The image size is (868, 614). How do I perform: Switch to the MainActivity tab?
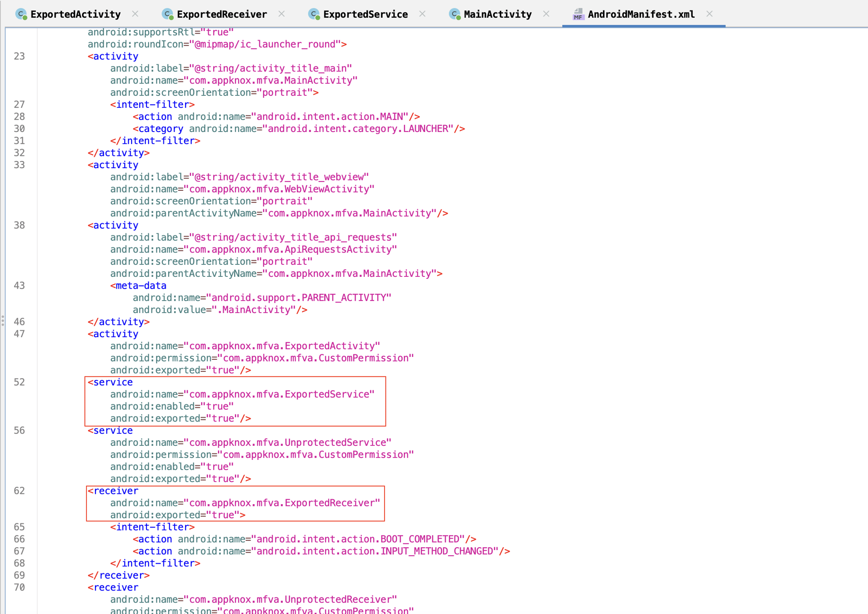pos(497,14)
